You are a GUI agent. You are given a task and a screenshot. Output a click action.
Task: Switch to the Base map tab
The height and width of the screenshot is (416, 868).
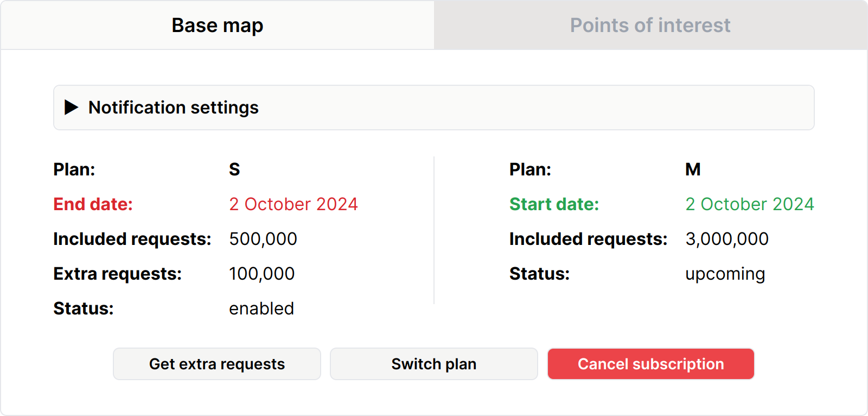point(217,26)
